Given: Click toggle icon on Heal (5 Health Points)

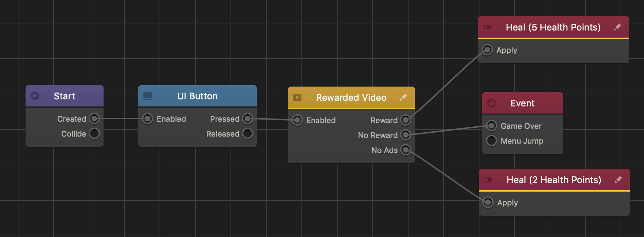Looking at the screenshot, I should pyautogui.click(x=488, y=27).
